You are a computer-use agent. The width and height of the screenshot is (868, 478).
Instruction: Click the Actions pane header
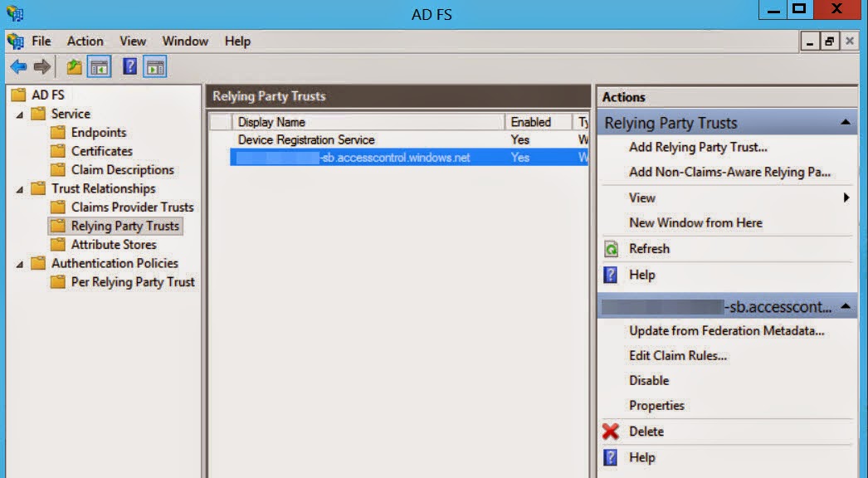(727, 97)
